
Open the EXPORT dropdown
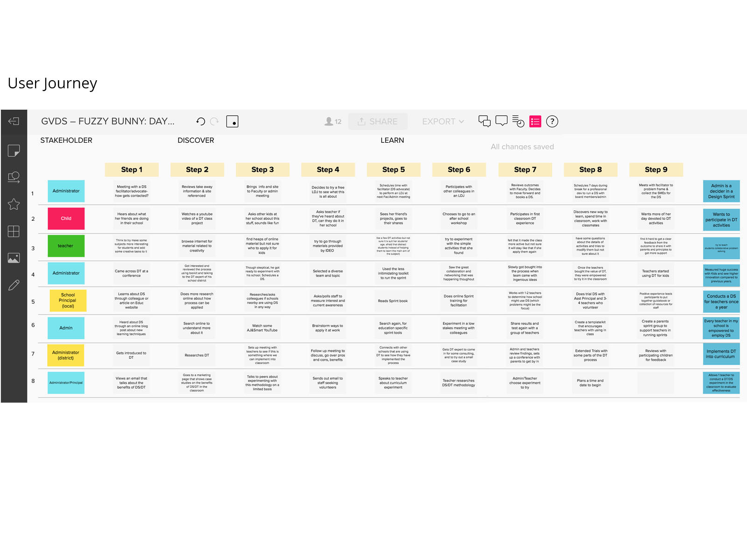pos(442,121)
